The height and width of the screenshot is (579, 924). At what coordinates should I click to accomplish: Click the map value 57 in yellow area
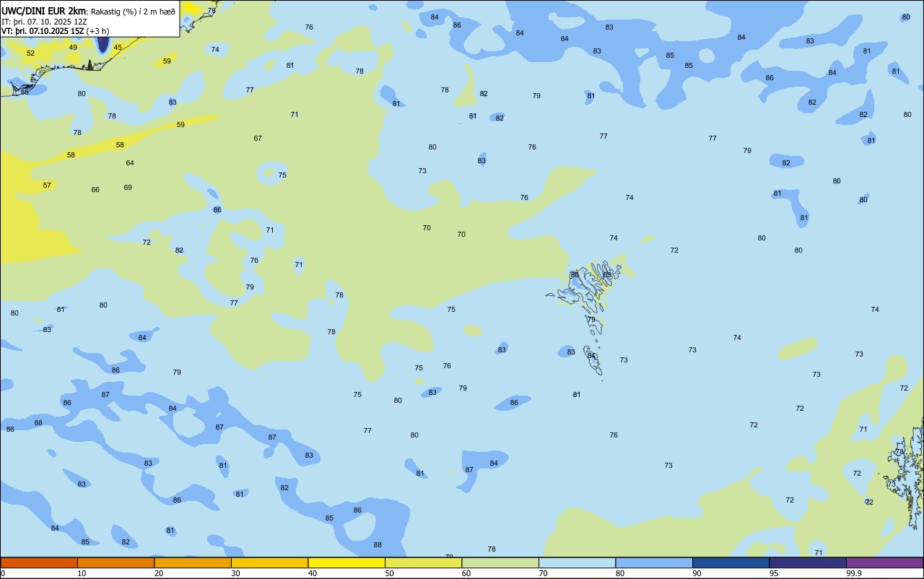pyautogui.click(x=47, y=186)
